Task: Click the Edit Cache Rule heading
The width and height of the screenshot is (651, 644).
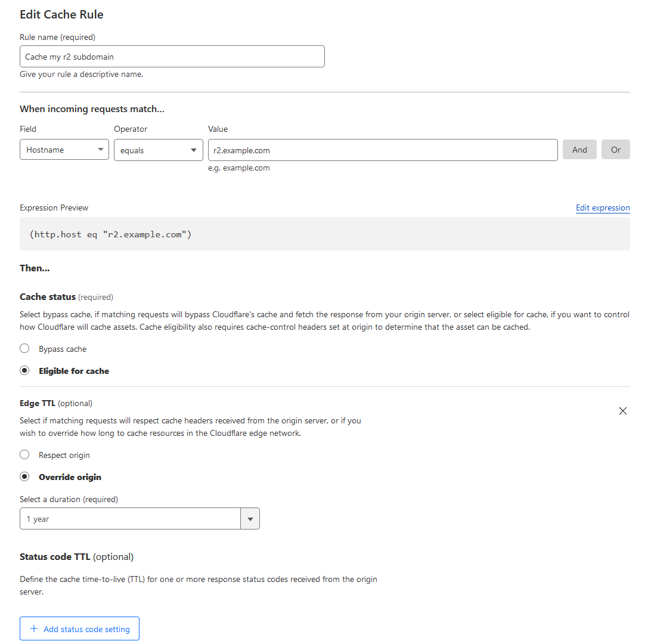Action: [61, 14]
